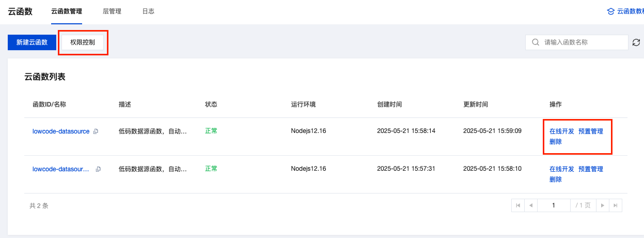Screen dimensions: 644x238
Task: Copy second row function name icon
Action: (98, 169)
